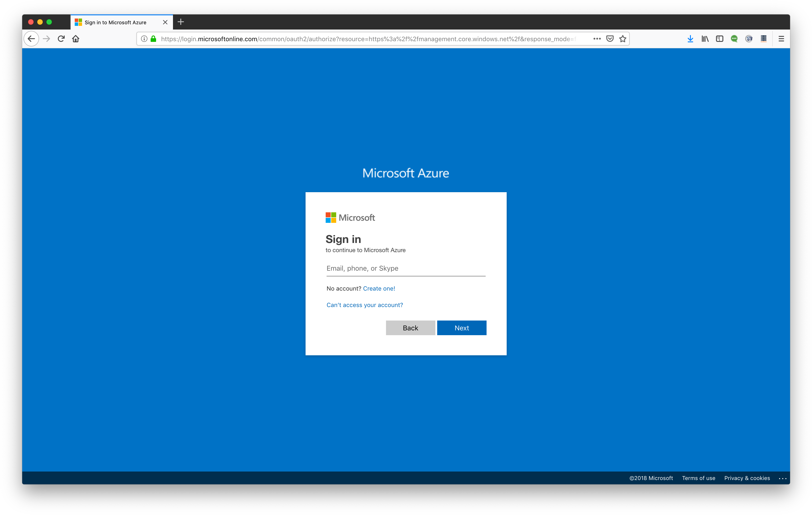Screen dimensions: 812x515
Task: Focus the Email, phone, or Skype field
Action: [x=406, y=268]
